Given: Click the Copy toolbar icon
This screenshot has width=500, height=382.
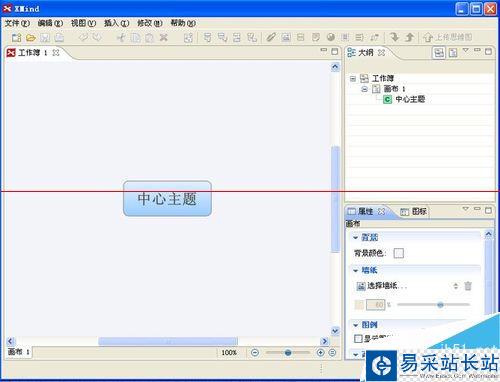Looking at the screenshot, I should coord(135,37).
